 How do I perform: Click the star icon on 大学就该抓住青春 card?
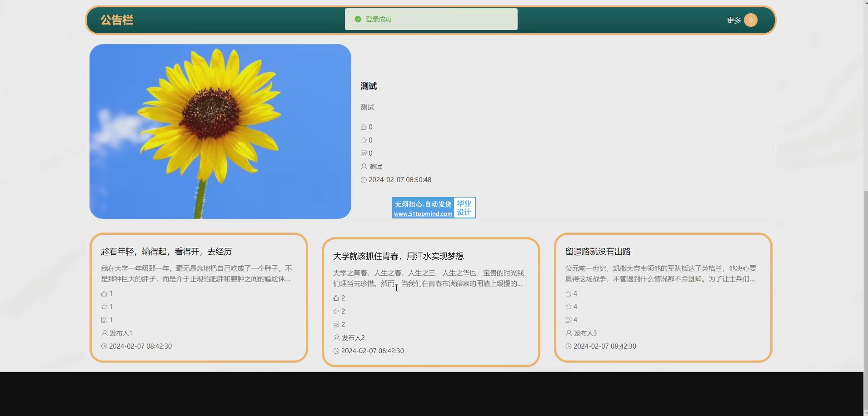pos(336,312)
